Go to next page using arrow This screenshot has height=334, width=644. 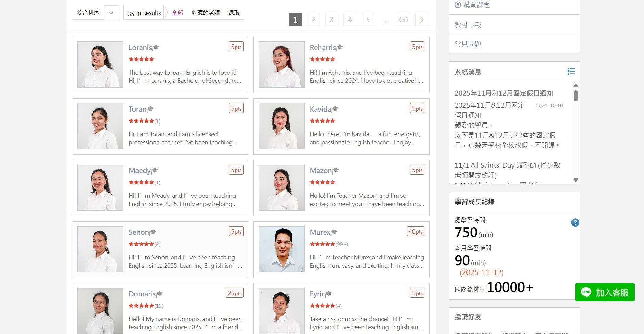421,20
